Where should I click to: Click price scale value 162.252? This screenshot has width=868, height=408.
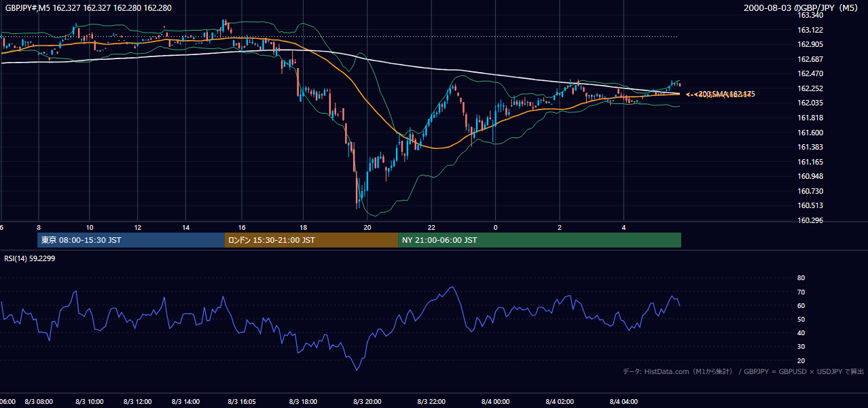pyautogui.click(x=810, y=88)
